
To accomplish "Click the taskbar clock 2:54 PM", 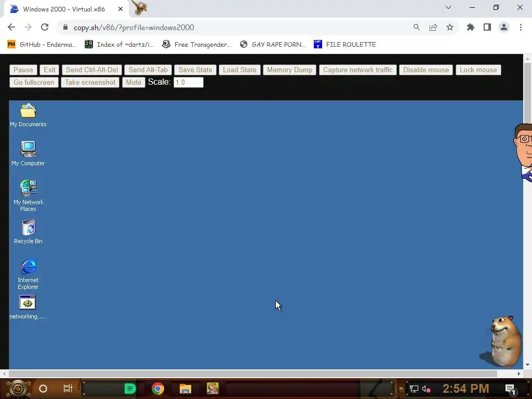I will [466, 389].
